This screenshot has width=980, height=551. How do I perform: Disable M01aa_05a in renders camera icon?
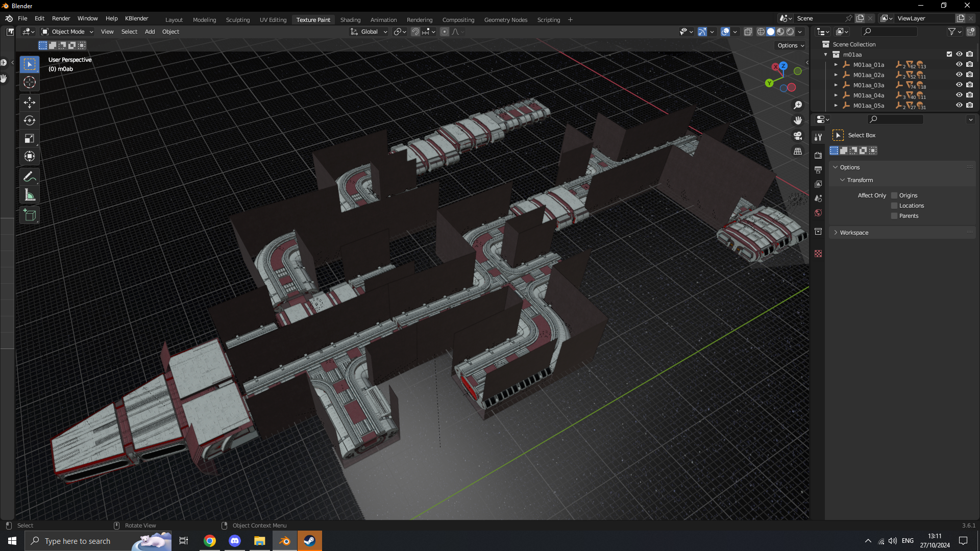(969, 105)
